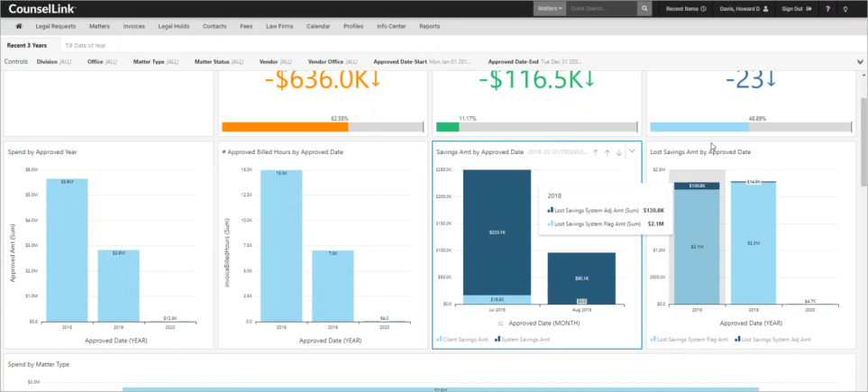The image size is (868, 392).
Task: Drill down one level in Savings Amt chart
Action: tap(619, 151)
